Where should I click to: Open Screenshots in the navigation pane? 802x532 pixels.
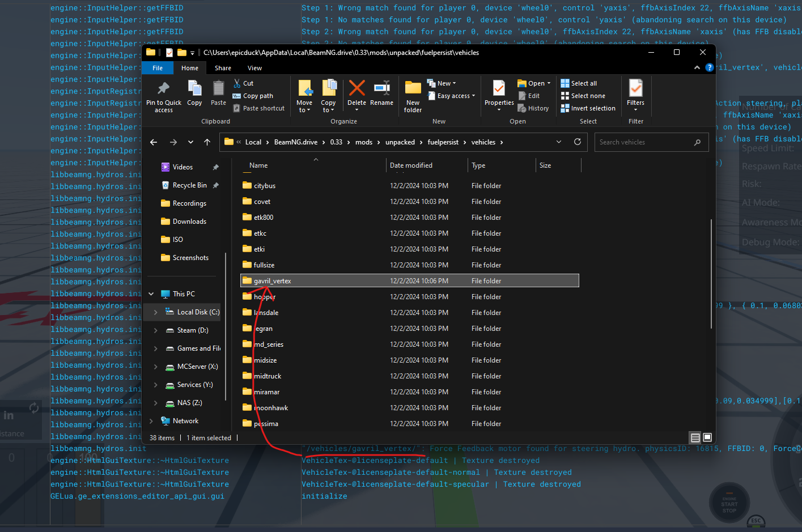[x=190, y=258]
